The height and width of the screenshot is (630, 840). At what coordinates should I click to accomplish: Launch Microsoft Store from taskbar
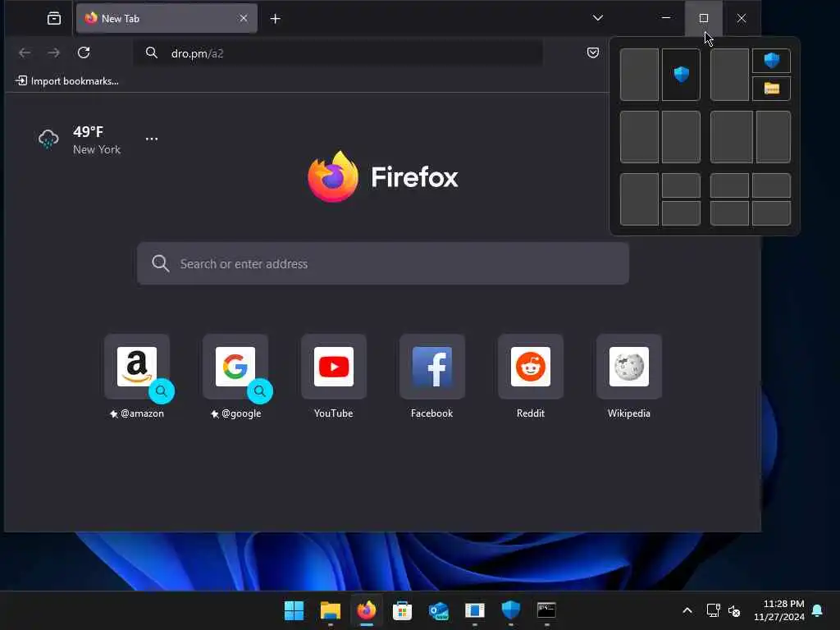[402, 610]
